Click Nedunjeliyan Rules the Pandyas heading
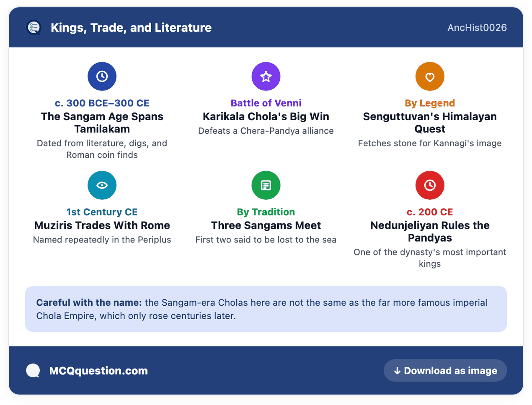This screenshot has width=532, height=405. pyautogui.click(x=430, y=232)
